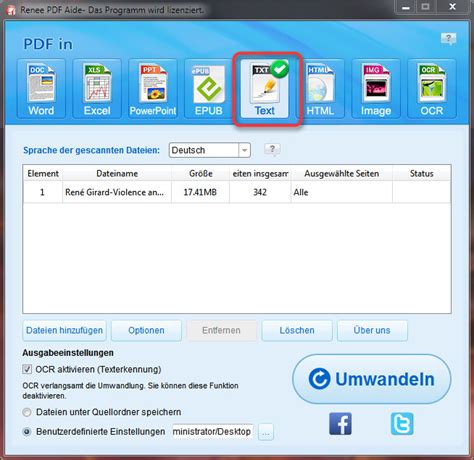Open help from top-right question mark
This screenshot has height=460, width=474.
pyautogui.click(x=448, y=39)
